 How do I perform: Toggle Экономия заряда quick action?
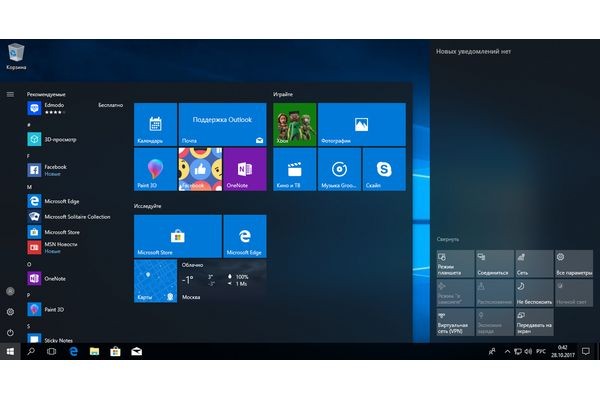tap(495, 322)
